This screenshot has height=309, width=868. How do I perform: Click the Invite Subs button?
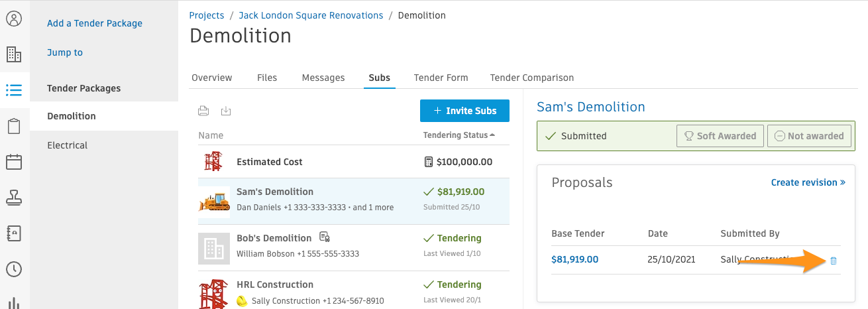pyautogui.click(x=464, y=111)
